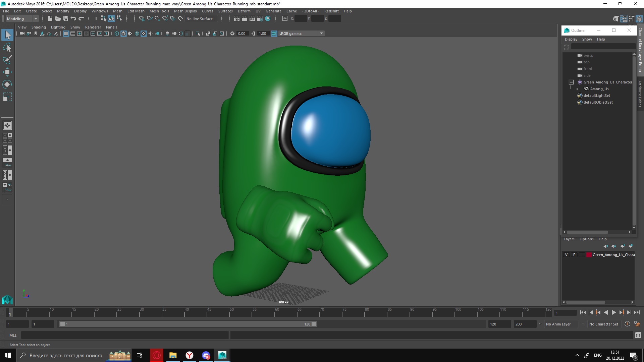
Task: Enable snap to points icon
Action: pyautogui.click(x=157, y=19)
